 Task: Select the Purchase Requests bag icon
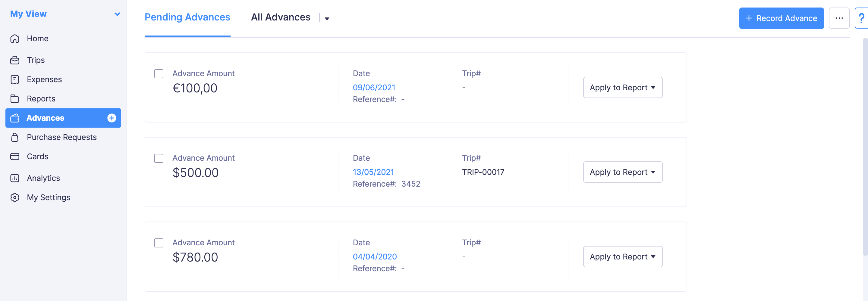15,137
